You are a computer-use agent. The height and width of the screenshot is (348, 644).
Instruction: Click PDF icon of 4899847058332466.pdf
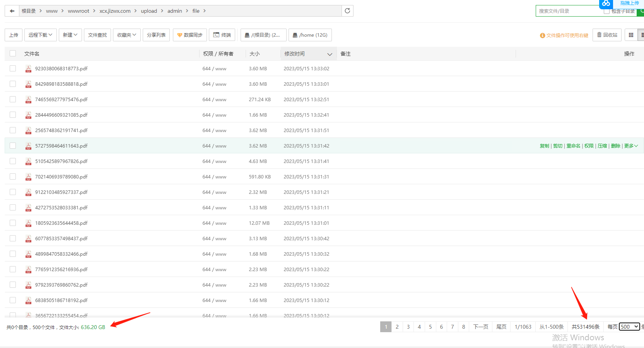[x=28, y=254]
